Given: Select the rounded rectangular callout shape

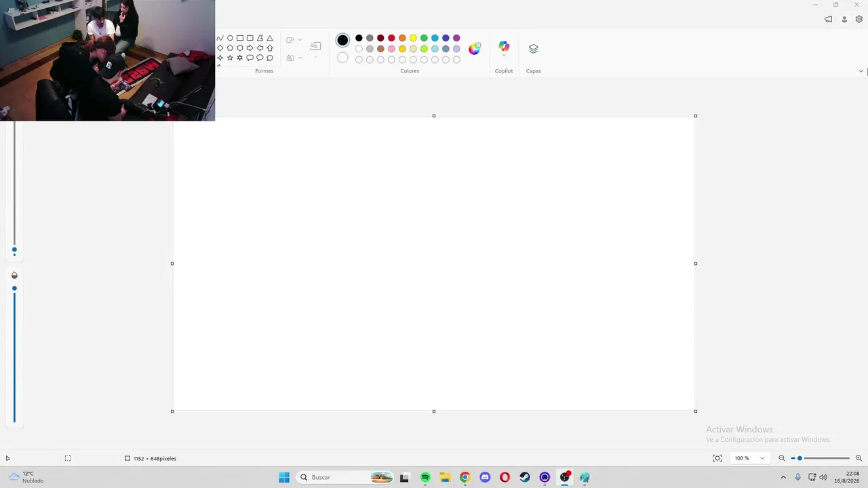Looking at the screenshot, I should [x=250, y=58].
